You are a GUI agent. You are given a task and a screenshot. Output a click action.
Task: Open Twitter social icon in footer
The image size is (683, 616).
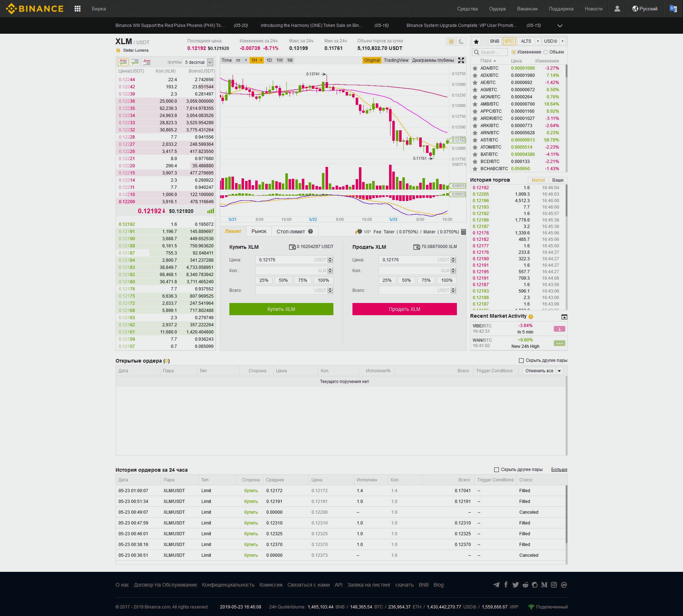[515, 585]
